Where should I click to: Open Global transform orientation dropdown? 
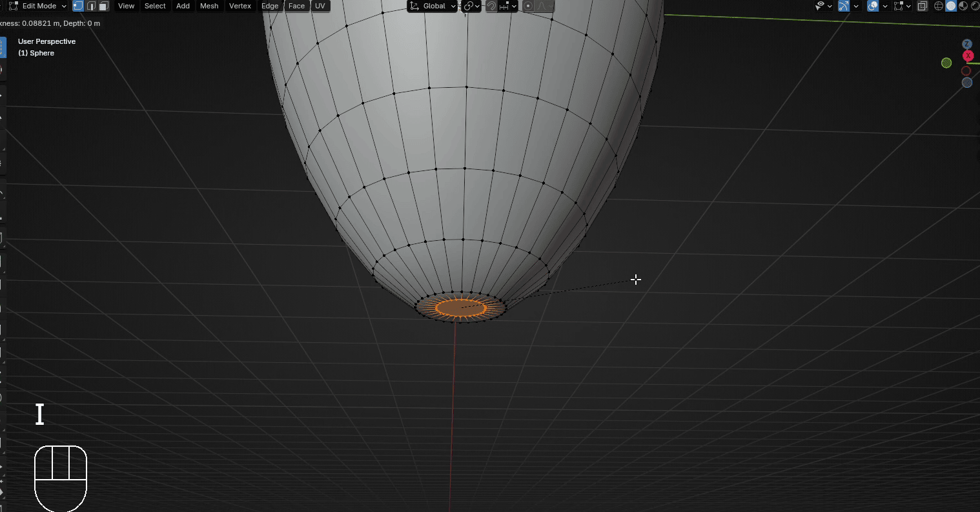(x=433, y=6)
